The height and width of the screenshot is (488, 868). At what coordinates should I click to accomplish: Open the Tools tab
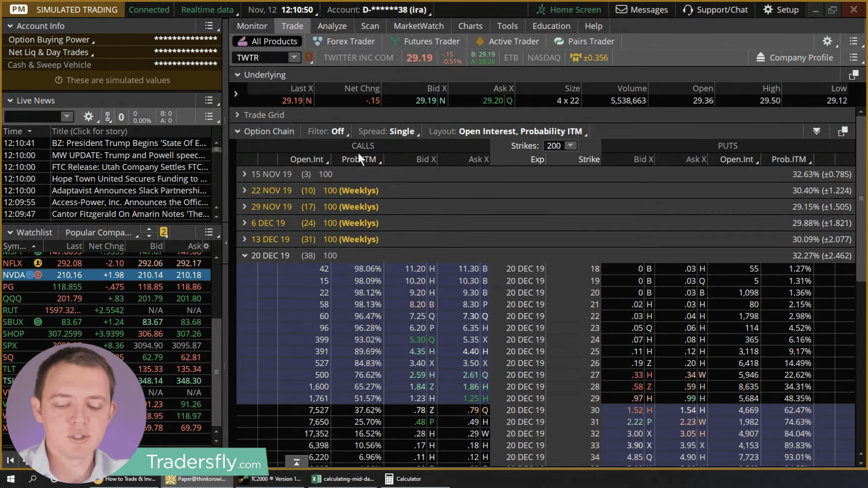pyautogui.click(x=507, y=26)
